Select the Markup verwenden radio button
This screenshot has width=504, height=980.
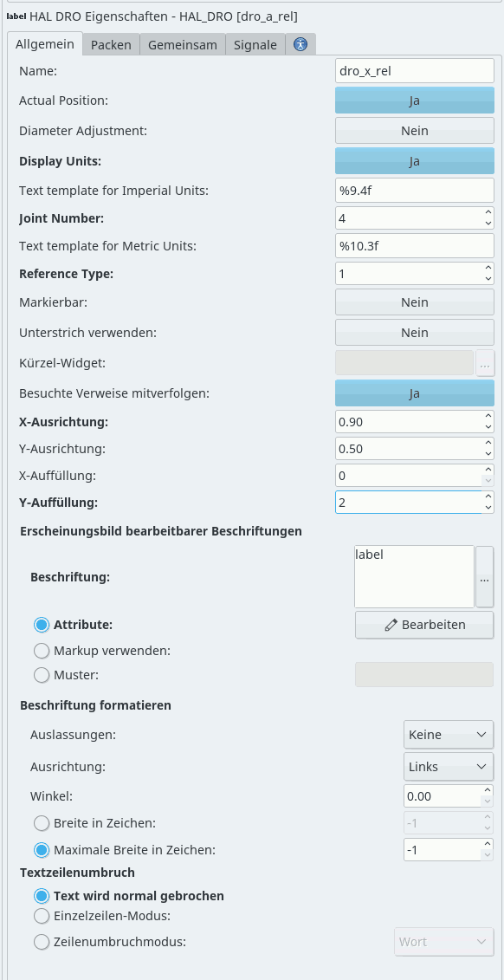coord(42,651)
